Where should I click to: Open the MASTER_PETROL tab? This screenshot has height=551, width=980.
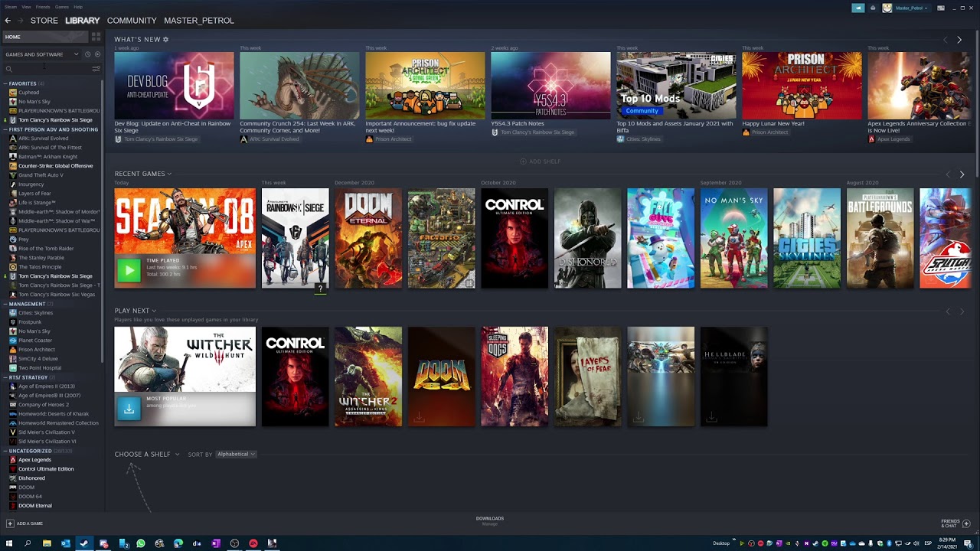pyautogui.click(x=199, y=21)
